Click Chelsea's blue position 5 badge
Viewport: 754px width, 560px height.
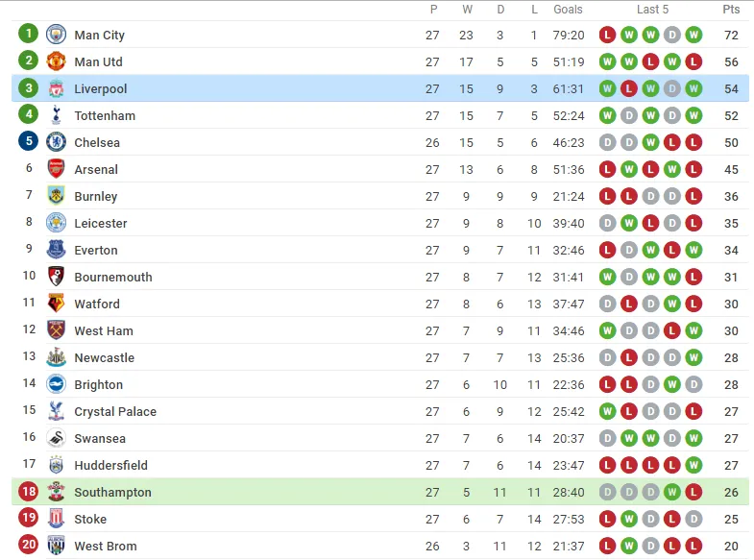coord(29,141)
